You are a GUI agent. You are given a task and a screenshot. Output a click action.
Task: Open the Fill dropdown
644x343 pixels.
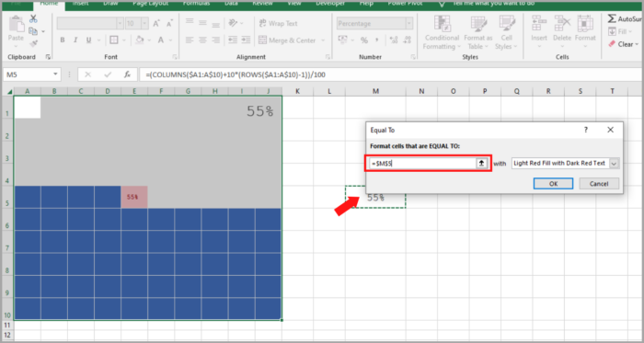(620, 31)
